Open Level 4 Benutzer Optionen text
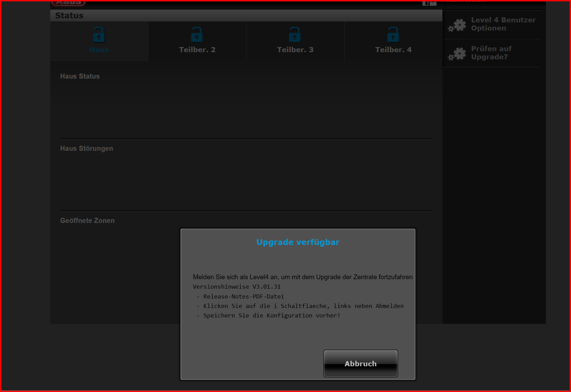571x392 pixels. click(503, 24)
